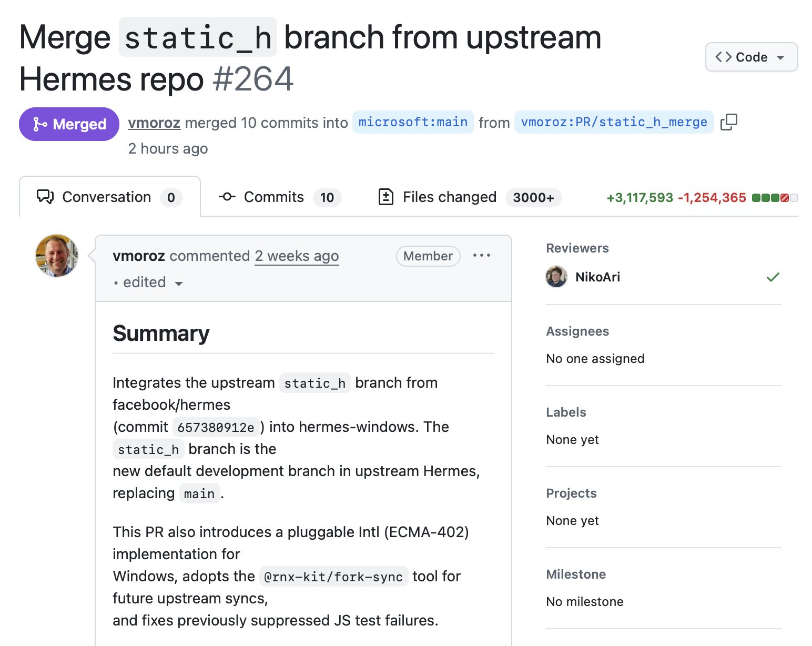
Task: Click the vmoroz author name in comment header
Action: tap(139, 256)
